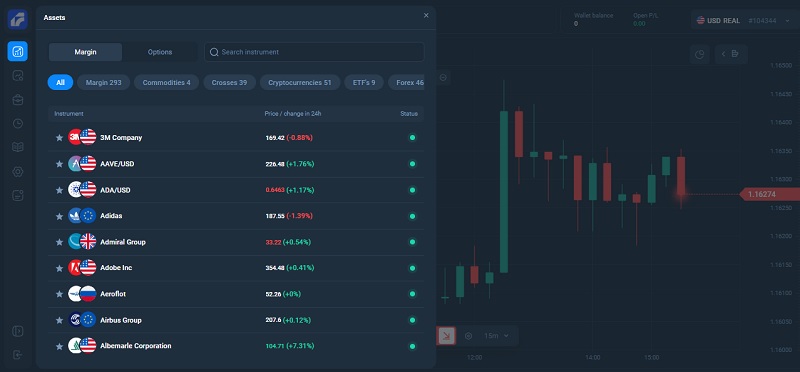Click the logout icon in sidebar
Screen dimensions: 800x372
(x=18, y=355)
